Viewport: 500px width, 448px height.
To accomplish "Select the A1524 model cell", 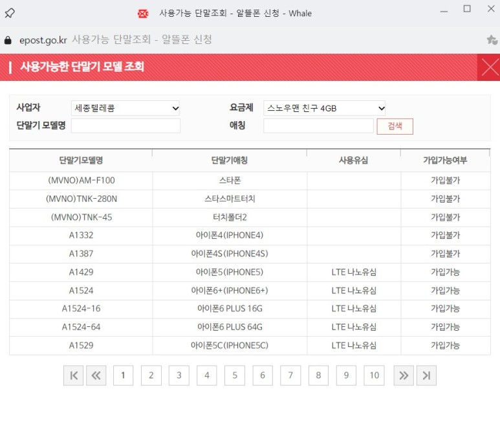I will (x=81, y=291).
